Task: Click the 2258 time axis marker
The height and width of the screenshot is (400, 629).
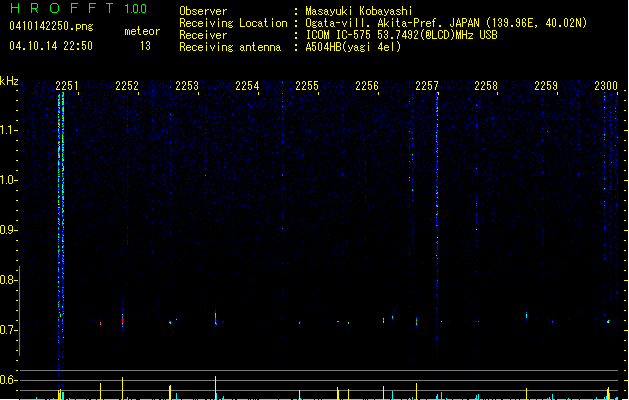Action: coord(486,86)
